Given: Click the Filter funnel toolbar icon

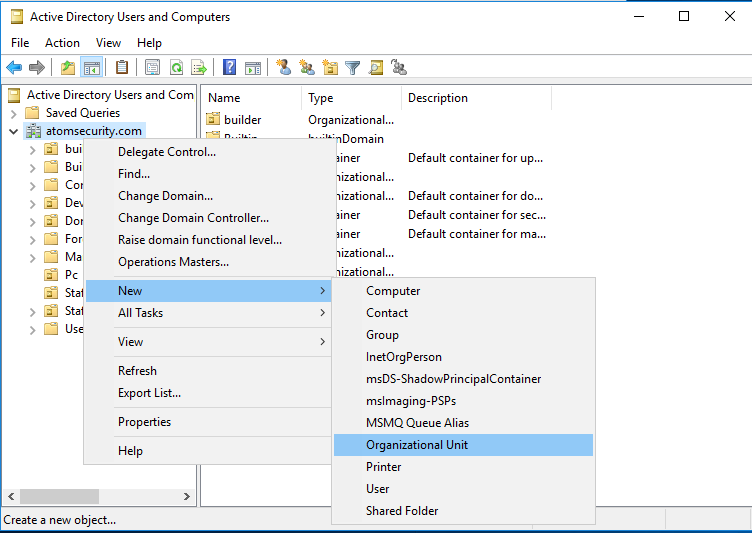Looking at the screenshot, I should (353, 68).
